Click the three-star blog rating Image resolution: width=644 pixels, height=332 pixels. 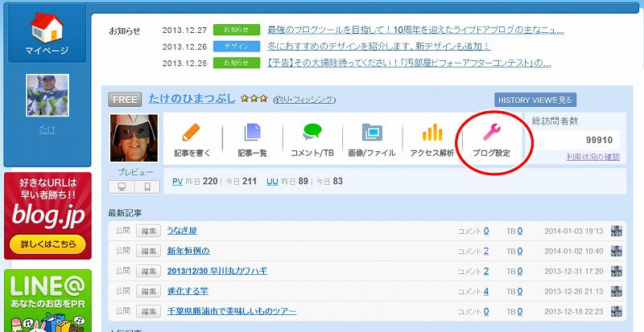coord(254,99)
